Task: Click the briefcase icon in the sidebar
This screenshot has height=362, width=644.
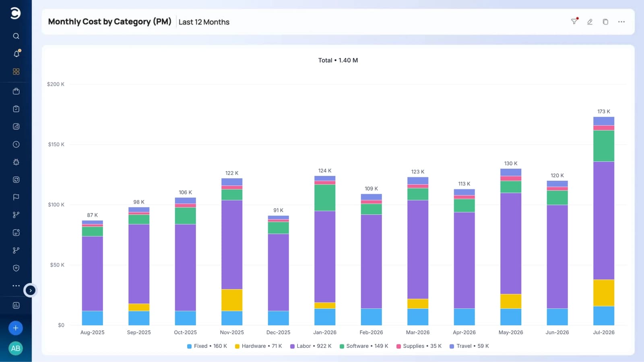Action: coord(16,91)
